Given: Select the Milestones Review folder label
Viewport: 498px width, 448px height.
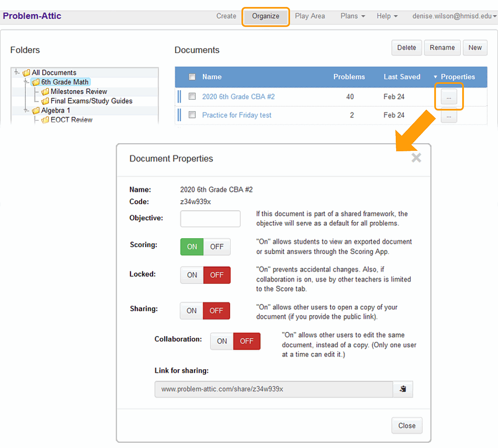Looking at the screenshot, I should coord(79,91).
